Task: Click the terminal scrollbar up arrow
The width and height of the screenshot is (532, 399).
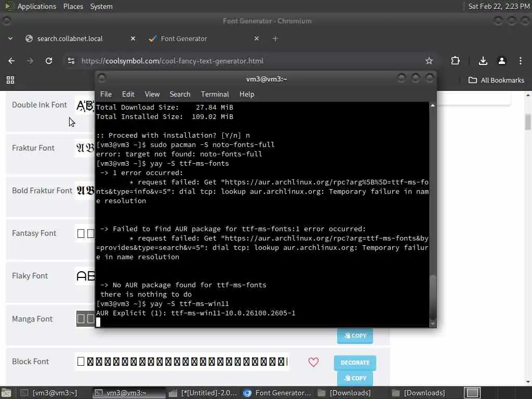Action: click(x=433, y=105)
